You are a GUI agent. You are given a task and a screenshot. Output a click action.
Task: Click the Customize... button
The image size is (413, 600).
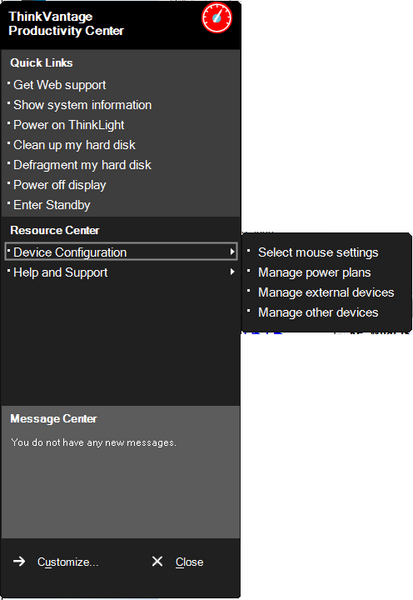[68, 562]
